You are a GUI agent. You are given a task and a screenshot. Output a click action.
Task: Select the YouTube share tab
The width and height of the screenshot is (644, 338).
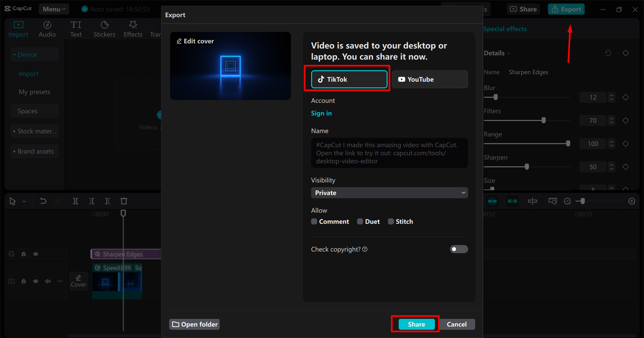[430, 79]
